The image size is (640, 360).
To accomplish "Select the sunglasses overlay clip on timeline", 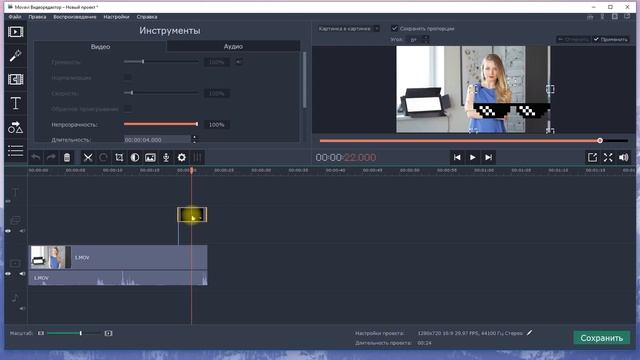I will click(x=192, y=215).
